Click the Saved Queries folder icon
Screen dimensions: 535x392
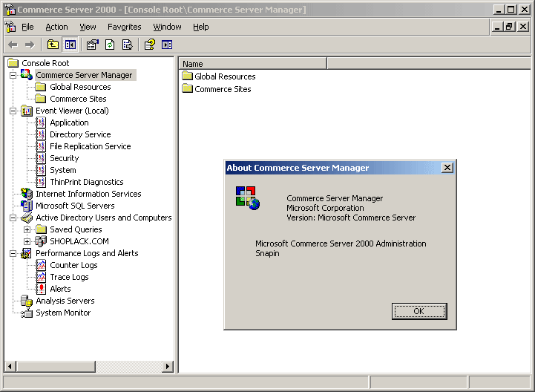[41, 229]
